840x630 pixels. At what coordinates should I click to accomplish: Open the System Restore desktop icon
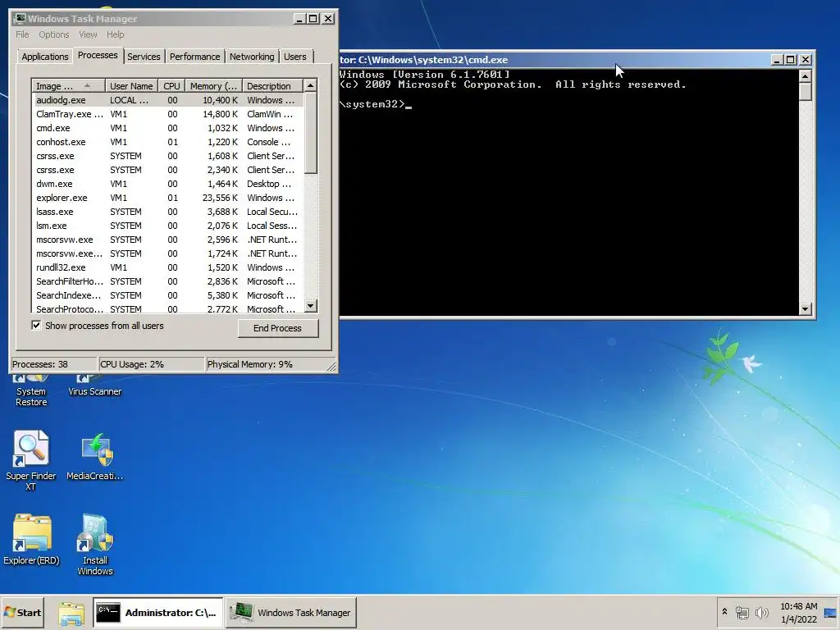[x=31, y=391]
